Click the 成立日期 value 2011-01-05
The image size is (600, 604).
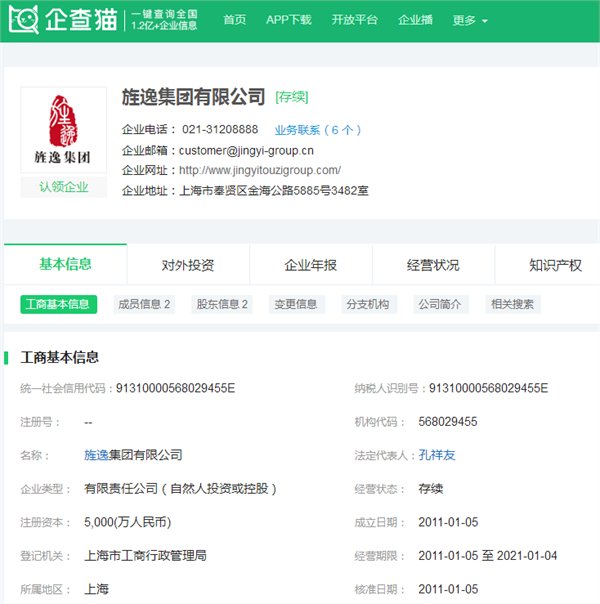click(x=448, y=522)
